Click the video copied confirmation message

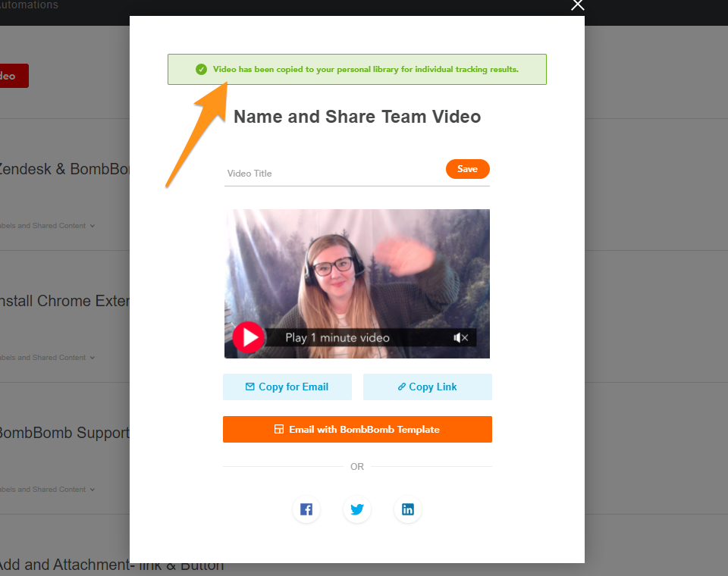pos(357,69)
